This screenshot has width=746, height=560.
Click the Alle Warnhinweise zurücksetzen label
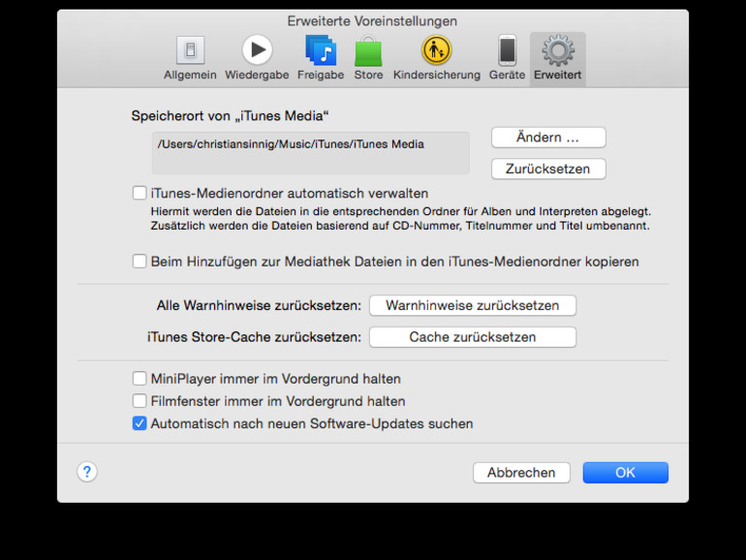[259, 305]
